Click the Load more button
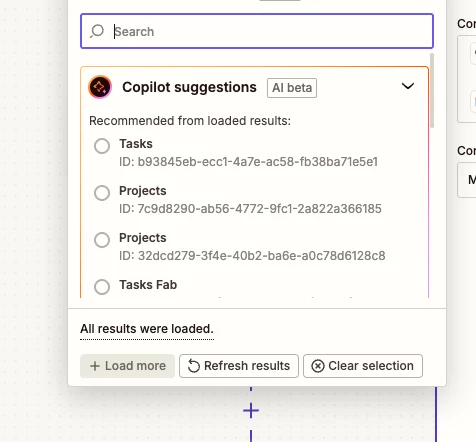This screenshot has height=442, width=476. point(127,366)
